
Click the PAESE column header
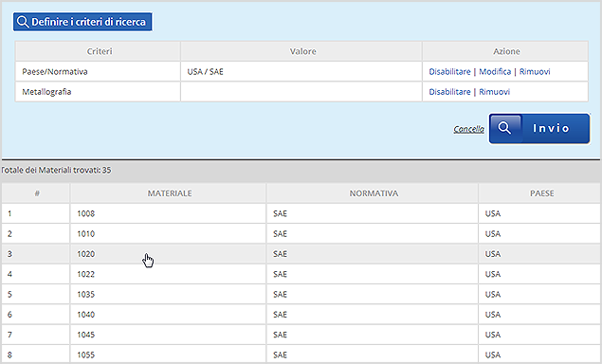tap(540, 193)
